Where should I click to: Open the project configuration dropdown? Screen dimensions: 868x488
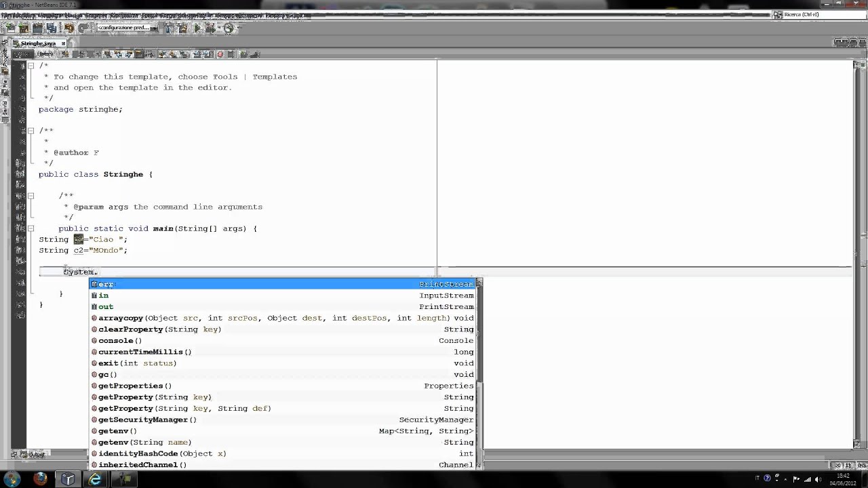click(127, 28)
